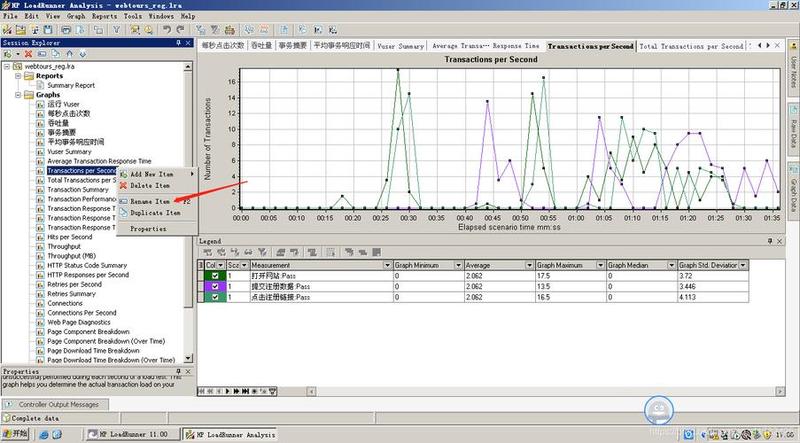Choose Duplicate Item from context menu
This screenshot has height=443, width=800.
(x=155, y=213)
